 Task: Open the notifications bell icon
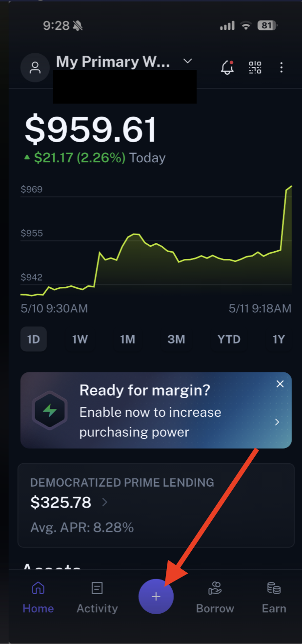(x=227, y=67)
